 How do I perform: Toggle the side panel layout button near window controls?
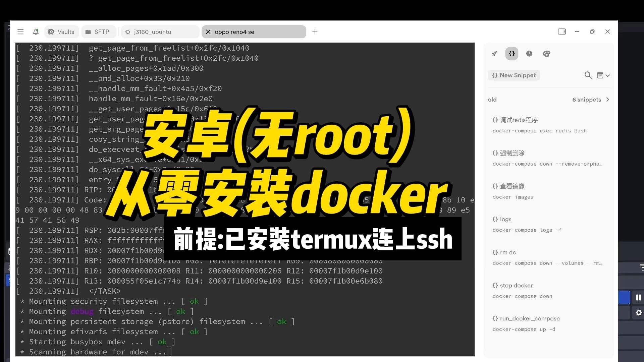[562, 32]
